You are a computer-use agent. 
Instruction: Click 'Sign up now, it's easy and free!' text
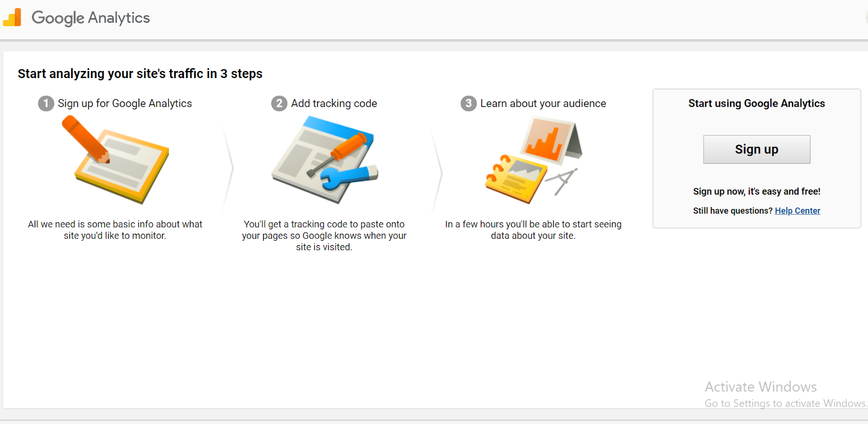pos(756,191)
